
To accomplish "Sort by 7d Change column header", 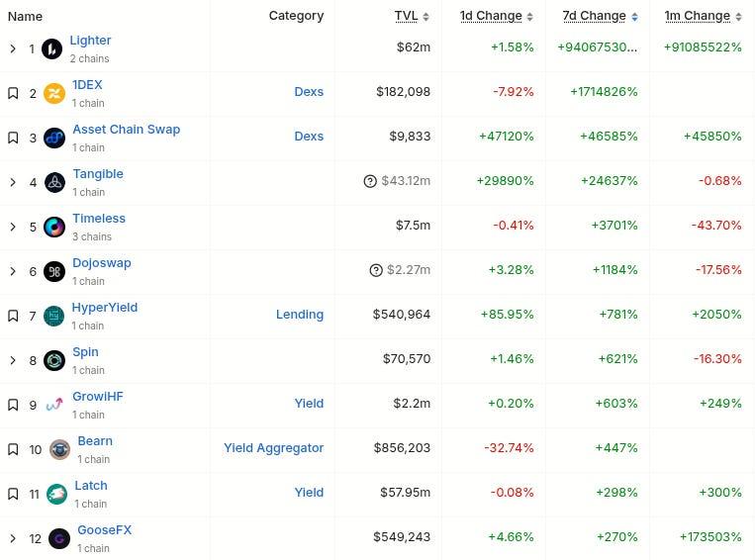I will coord(597,16).
